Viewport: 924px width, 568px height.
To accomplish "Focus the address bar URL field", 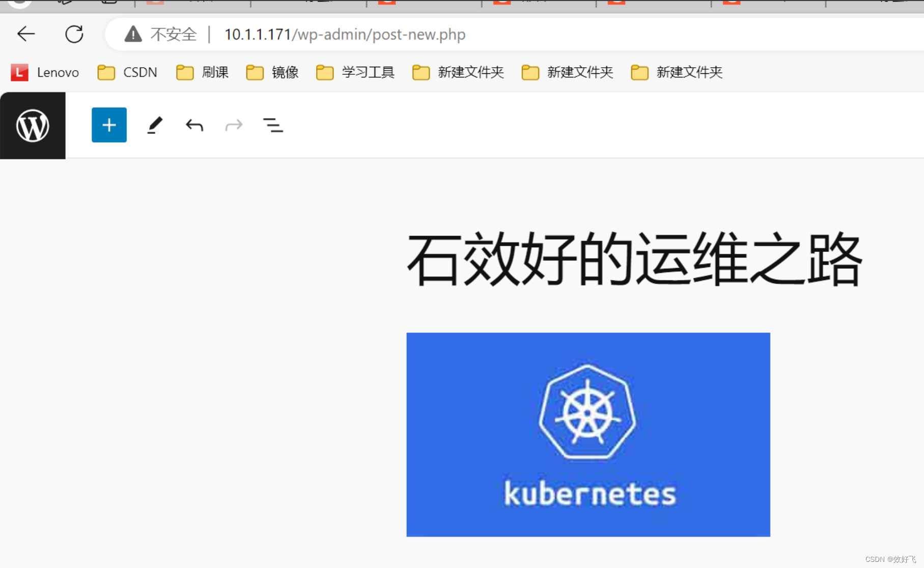I will [x=514, y=34].
